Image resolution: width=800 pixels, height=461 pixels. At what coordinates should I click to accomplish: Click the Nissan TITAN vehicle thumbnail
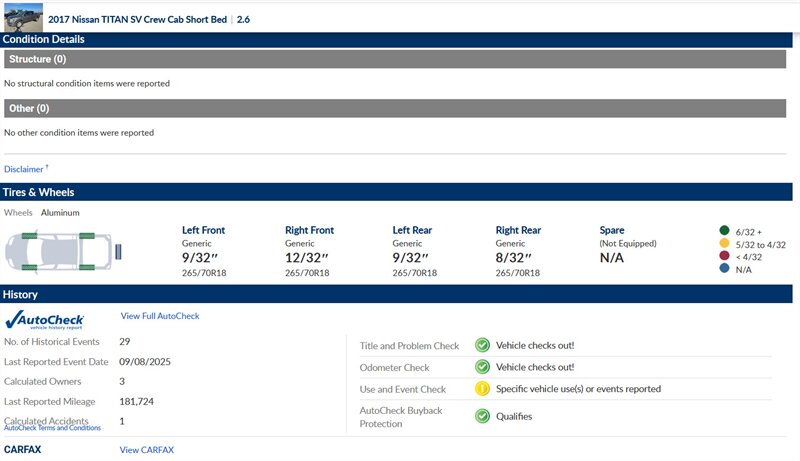coord(23,16)
